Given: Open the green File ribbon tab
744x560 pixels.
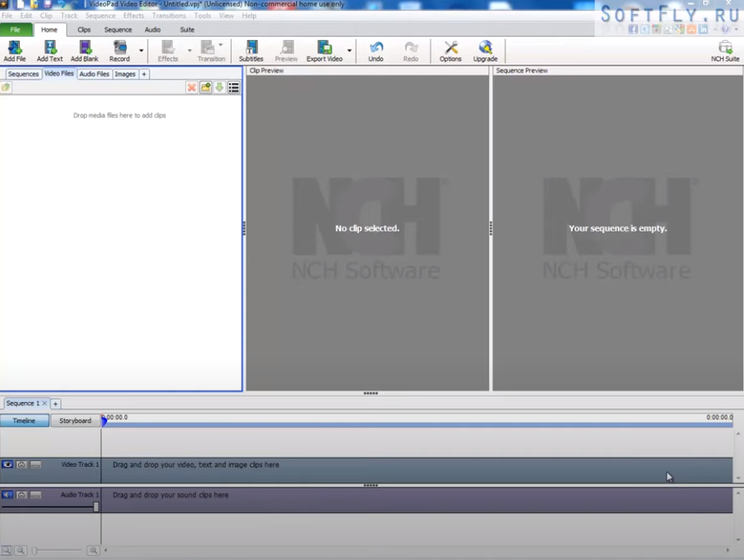Looking at the screenshot, I should [16, 30].
